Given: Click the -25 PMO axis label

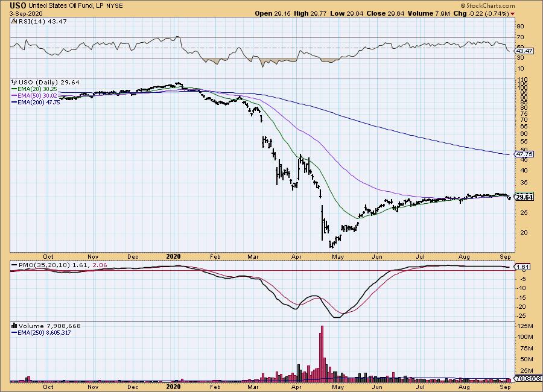Looking at the screenshot, I should click(x=521, y=316).
